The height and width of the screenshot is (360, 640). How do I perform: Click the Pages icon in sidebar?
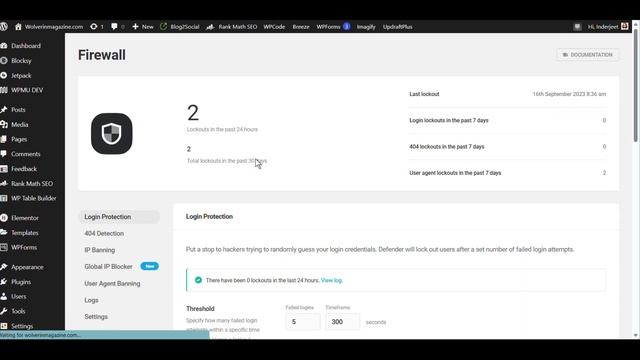tap(4, 139)
